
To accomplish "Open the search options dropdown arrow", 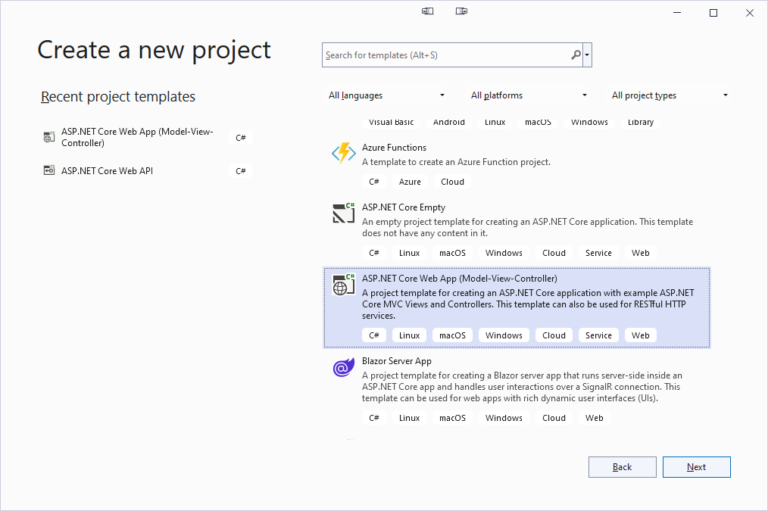I will pos(587,55).
